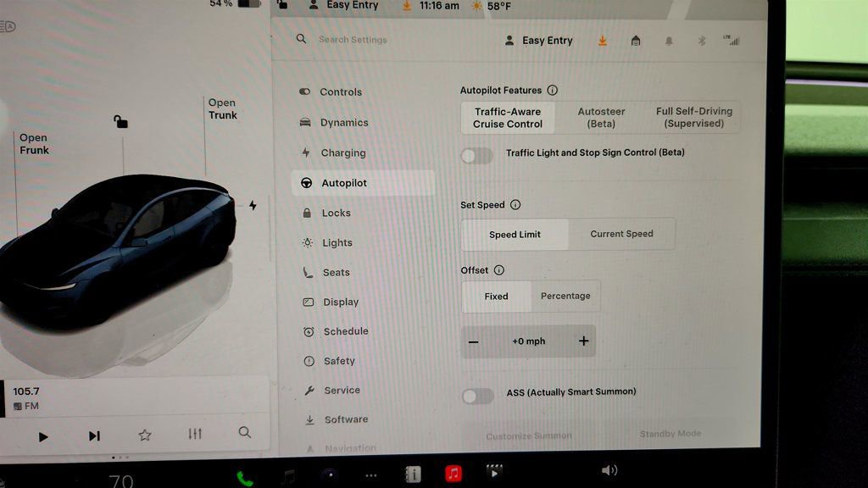Tap the orange download icon in settings header

(x=603, y=41)
